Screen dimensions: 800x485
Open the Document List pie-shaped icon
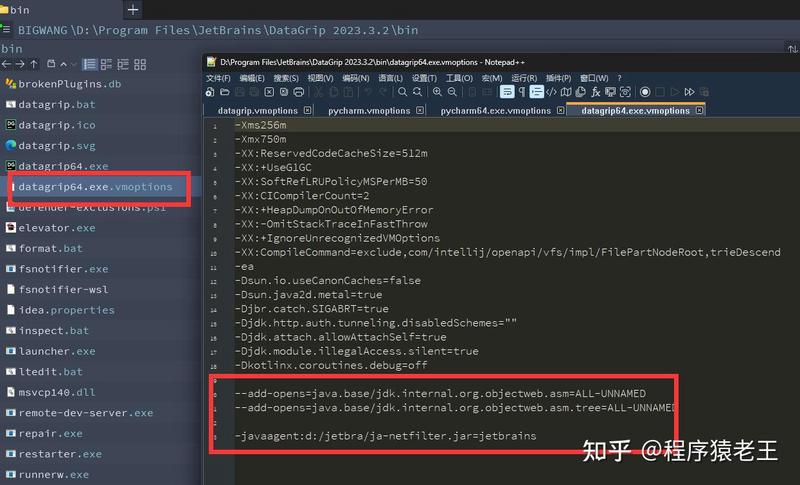(x=581, y=92)
